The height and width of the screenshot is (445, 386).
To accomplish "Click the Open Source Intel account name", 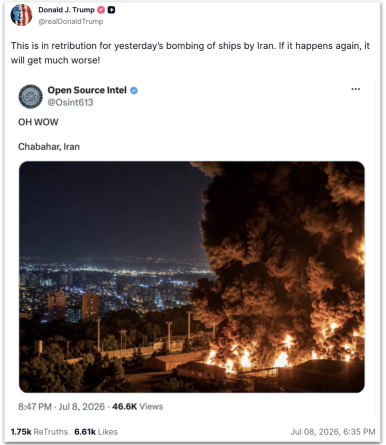I will tap(87, 90).
